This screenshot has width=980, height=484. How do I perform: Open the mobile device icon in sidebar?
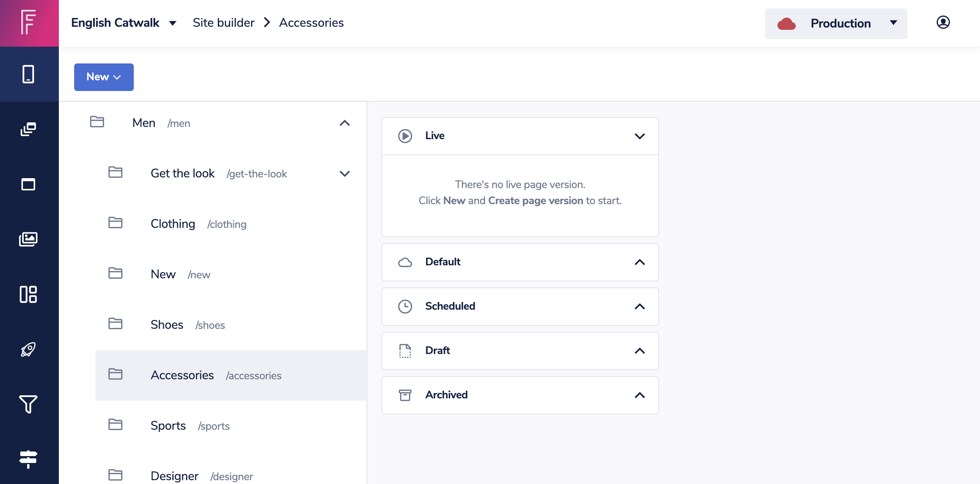tap(28, 74)
